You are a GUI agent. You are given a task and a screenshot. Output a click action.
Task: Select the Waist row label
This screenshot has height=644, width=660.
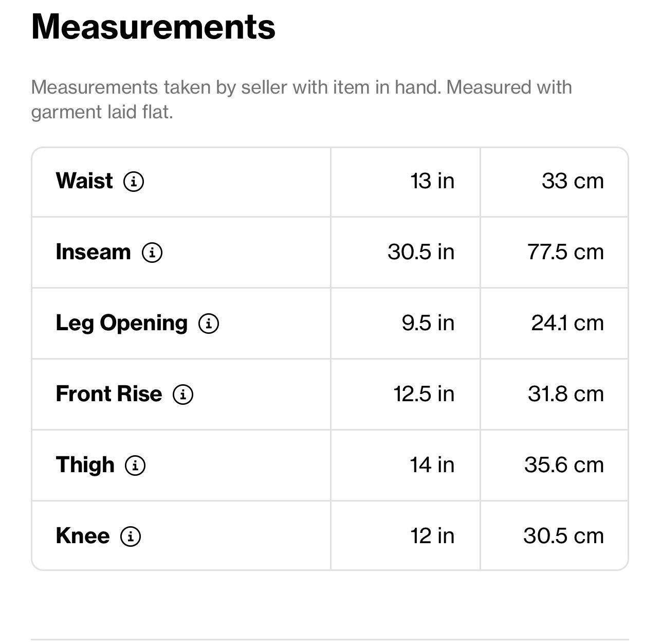(x=84, y=181)
